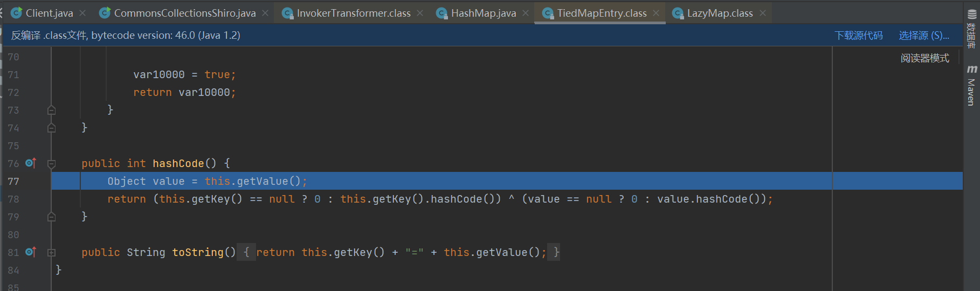Click the CommonsCollectionsShiro.java class icon
This screenshot has height=291, width=980.
coord(105,13)
